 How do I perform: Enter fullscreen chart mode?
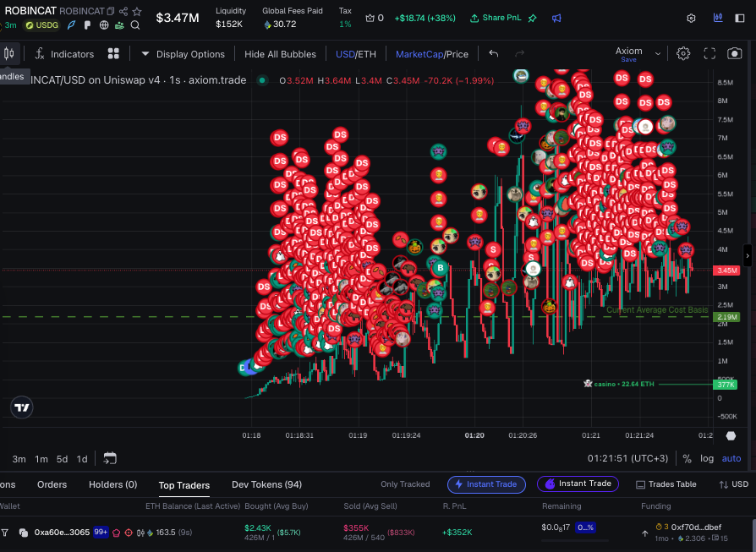pyautogui.click(x=709, y=53)
